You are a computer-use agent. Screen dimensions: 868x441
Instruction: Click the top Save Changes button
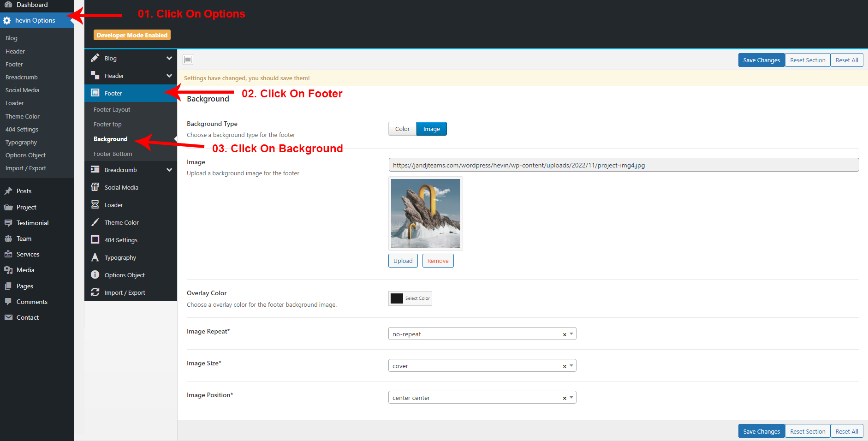point(761,60)
